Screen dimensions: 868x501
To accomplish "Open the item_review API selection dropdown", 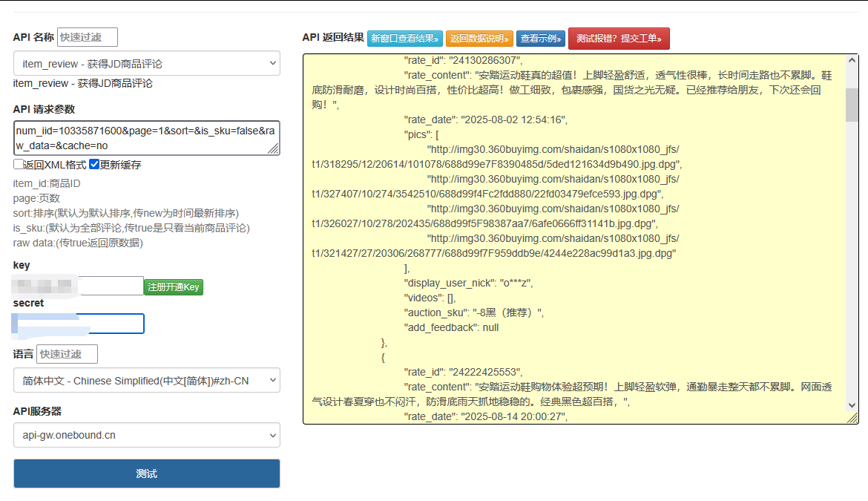I will pos(146,64).
